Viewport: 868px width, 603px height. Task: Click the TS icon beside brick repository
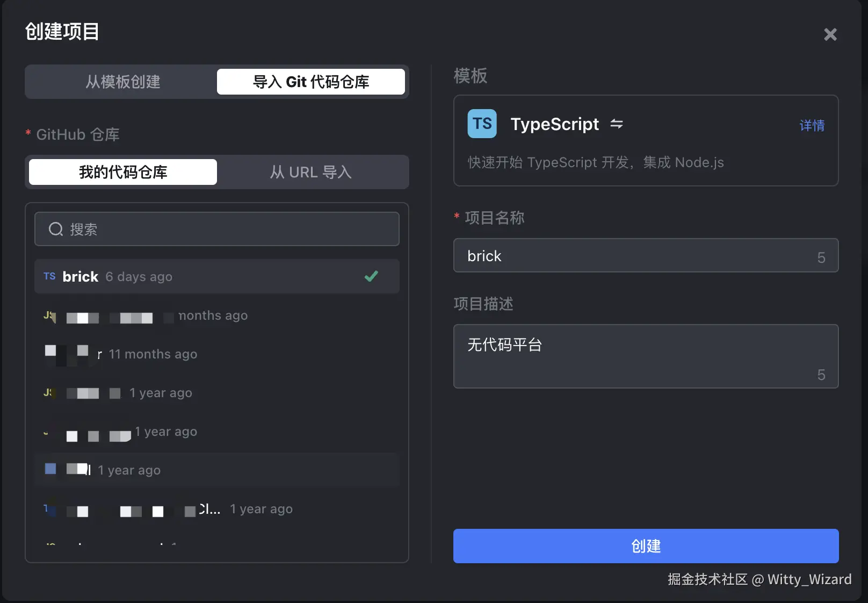[x=49, y=276]
